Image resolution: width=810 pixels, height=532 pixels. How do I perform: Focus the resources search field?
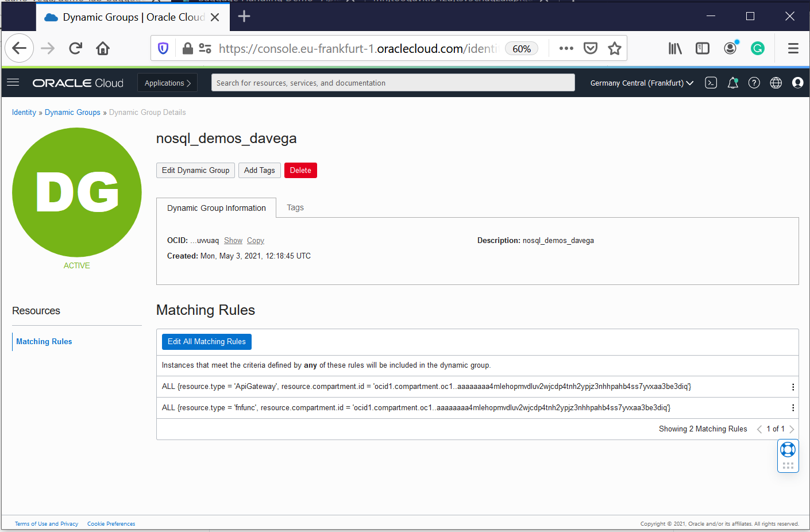click(x=393, y=83)
